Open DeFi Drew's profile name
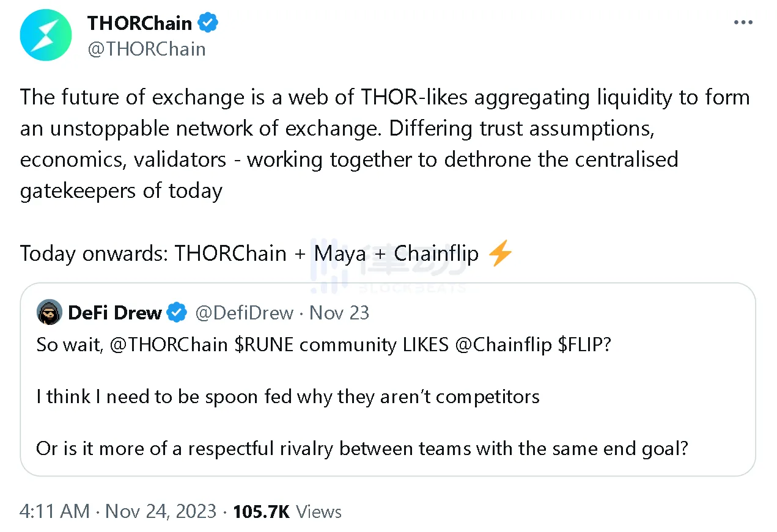Viewport: 777px width, 532px height. tap(115, 313)
